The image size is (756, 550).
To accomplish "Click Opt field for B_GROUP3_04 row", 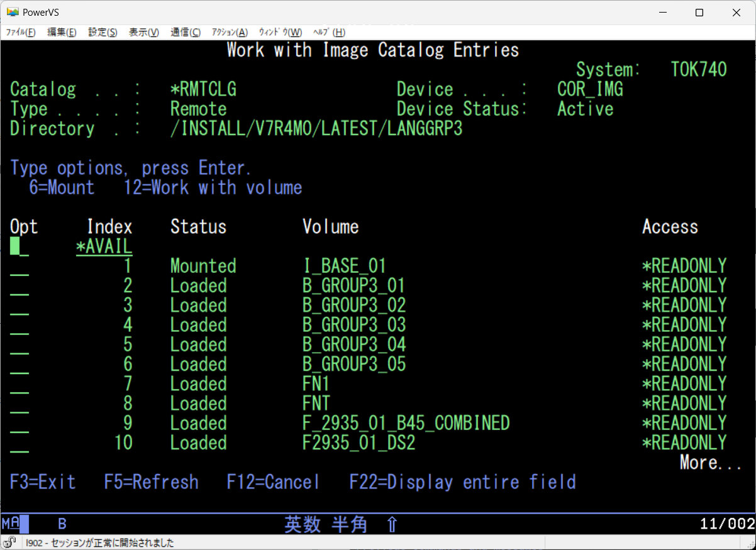I will coord(19,345).
